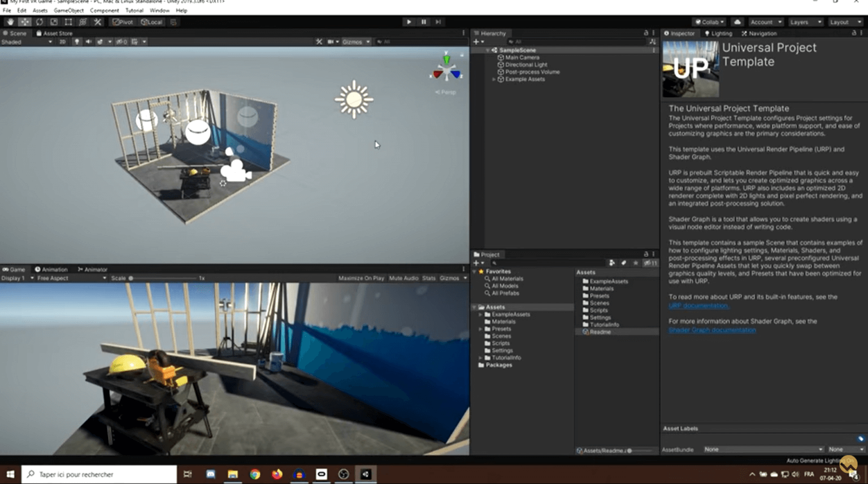
Task: Click the cloud services icon
Action: [737, 22]
